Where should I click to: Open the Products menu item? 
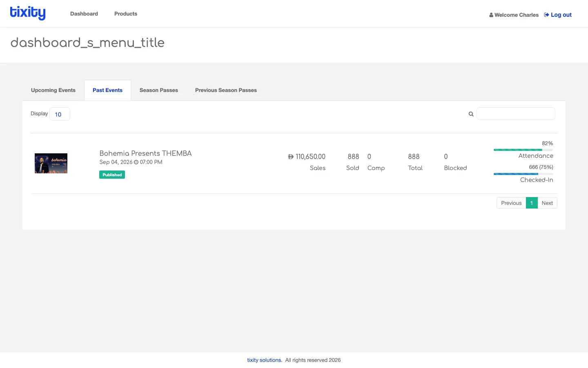coord(126,14)
